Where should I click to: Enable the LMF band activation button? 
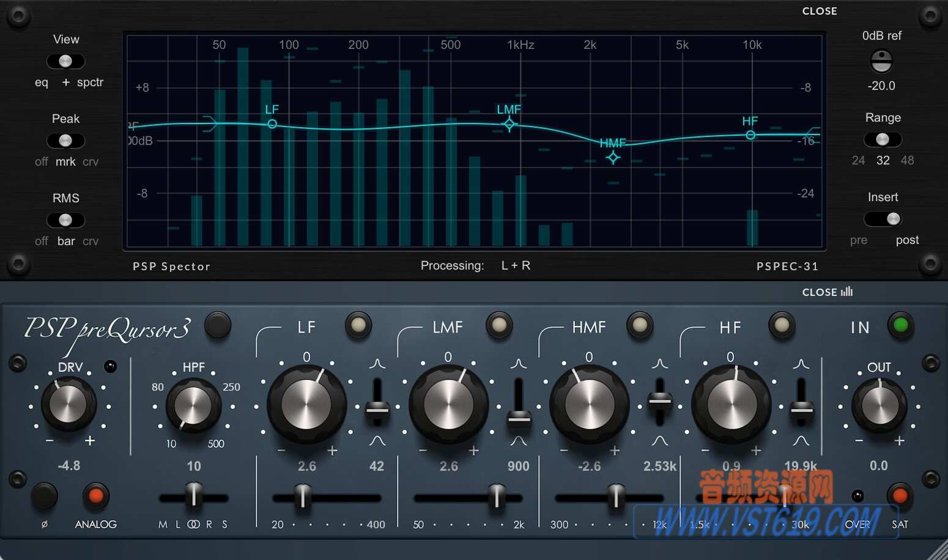[499, 325]
